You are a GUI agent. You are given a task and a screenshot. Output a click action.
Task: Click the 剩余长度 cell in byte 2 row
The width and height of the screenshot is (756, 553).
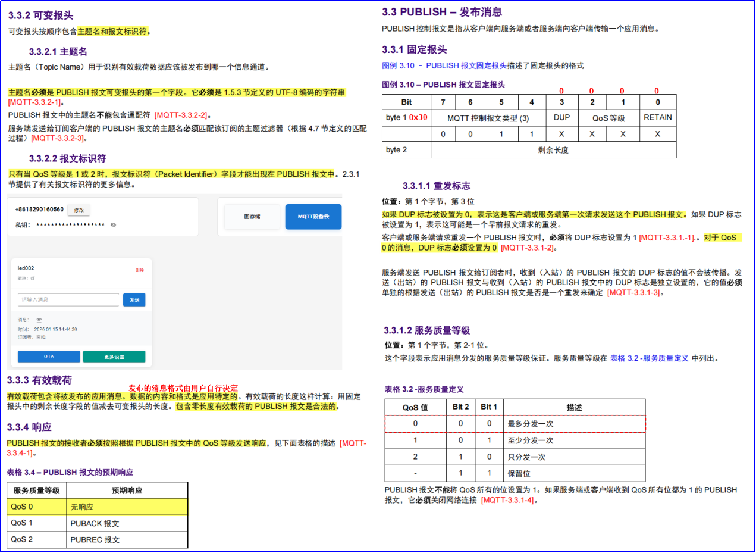point(553,150)
